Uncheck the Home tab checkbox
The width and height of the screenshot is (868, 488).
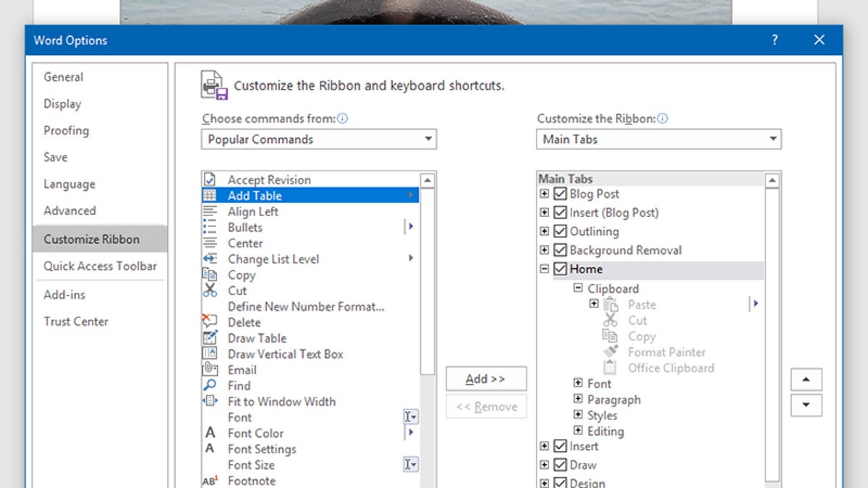[560, 269]
